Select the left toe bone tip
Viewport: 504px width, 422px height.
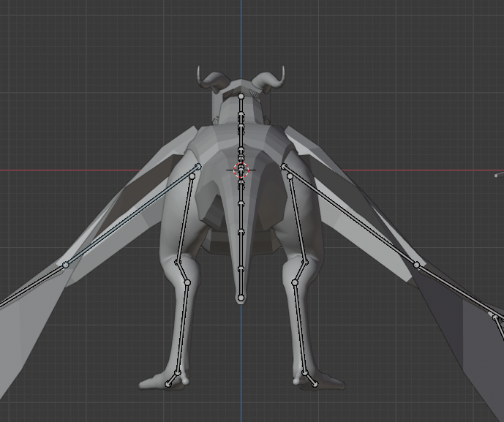coord(167,384)
